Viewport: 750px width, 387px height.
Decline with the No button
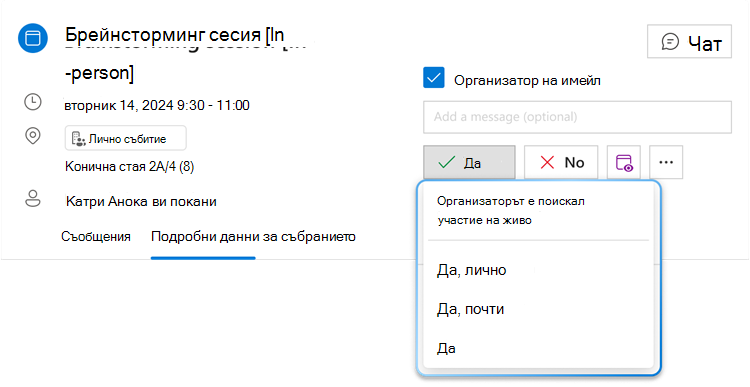coord(561,163)
